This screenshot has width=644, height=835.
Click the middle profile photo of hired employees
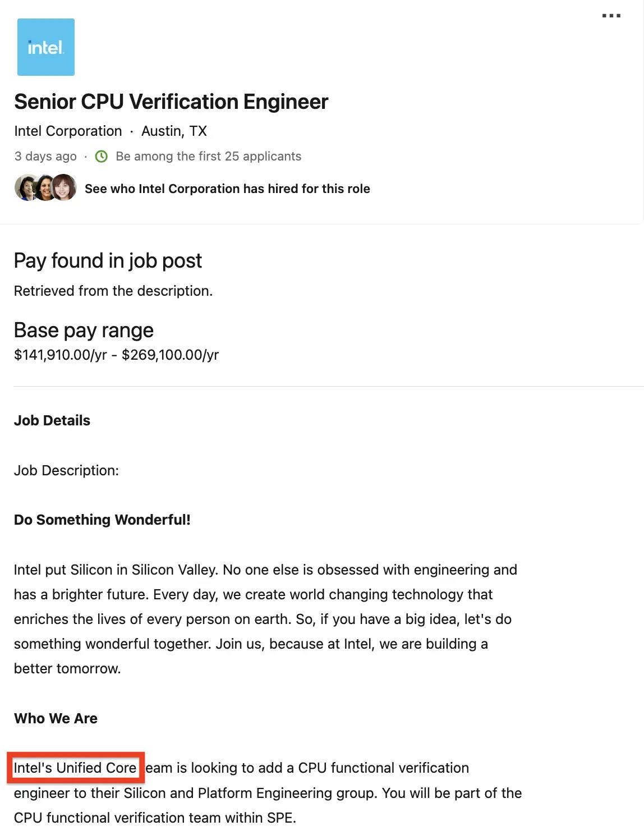45,188
